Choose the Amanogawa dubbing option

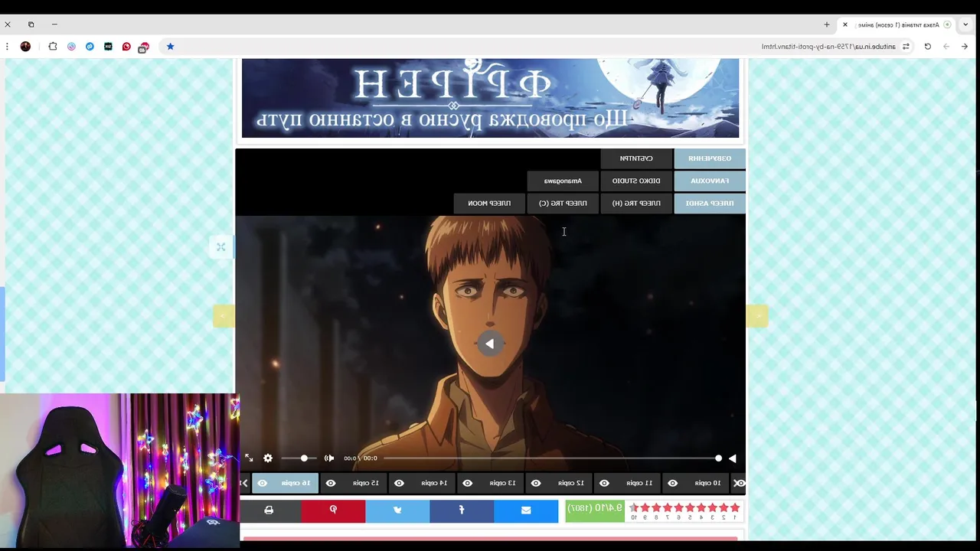click(x=563, y=181)
